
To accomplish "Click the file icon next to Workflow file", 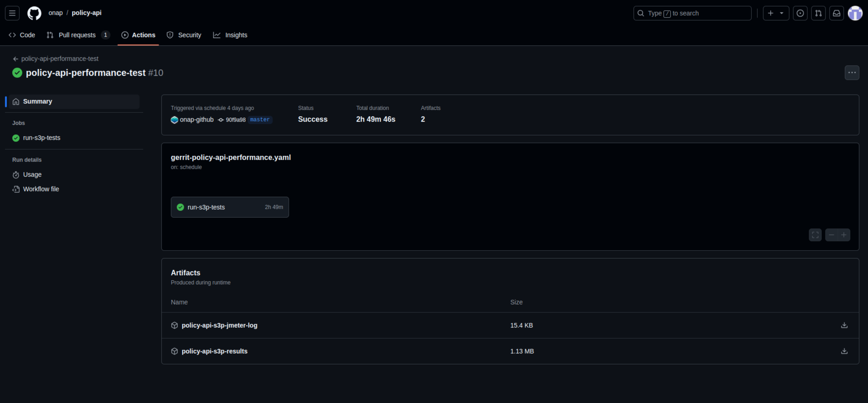I will [16, 189].
